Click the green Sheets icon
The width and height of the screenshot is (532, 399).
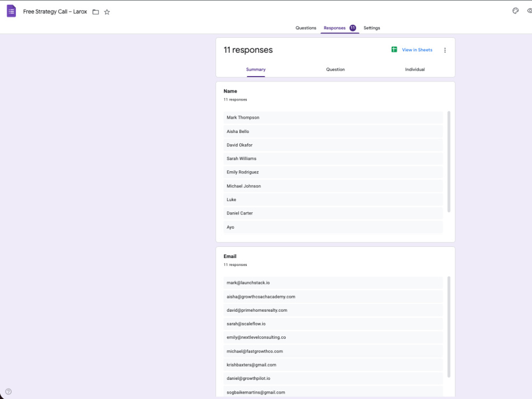pyautogui.click(x=394, y=49)
